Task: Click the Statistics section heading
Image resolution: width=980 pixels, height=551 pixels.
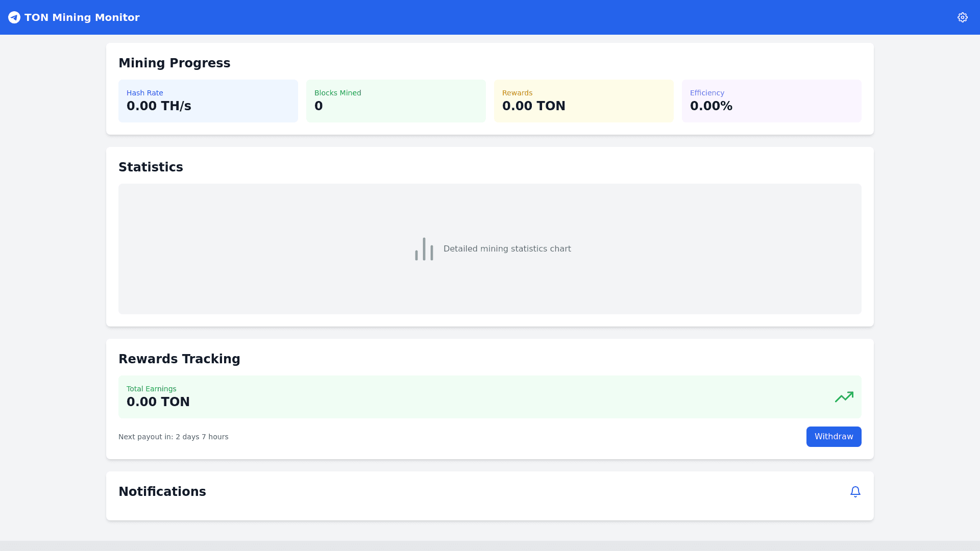Action: [x=151, y=167]
